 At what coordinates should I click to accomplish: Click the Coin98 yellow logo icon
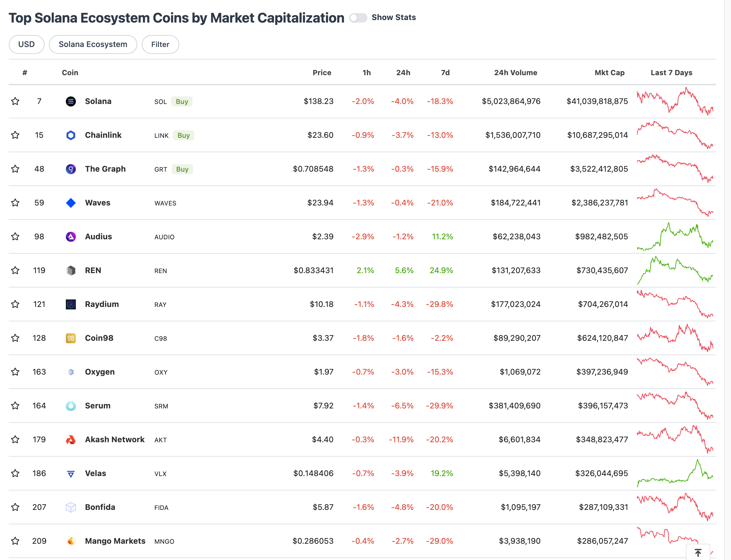point(71,338)
